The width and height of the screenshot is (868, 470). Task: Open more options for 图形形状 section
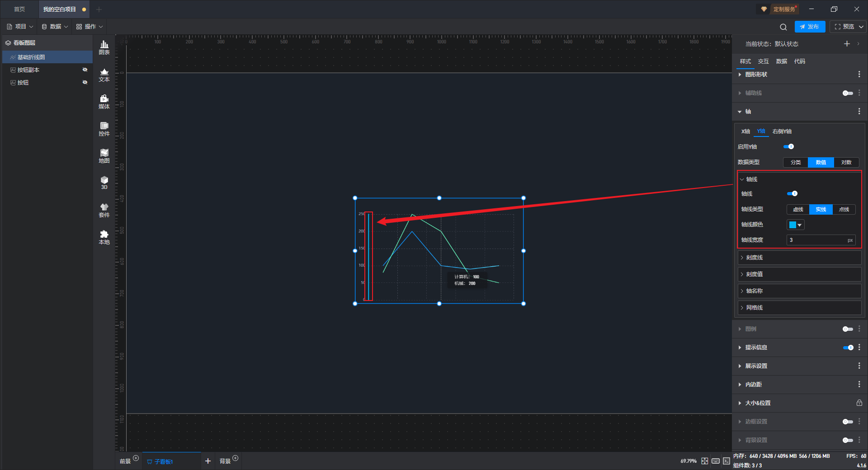pyautogui.click(x=859, y=75)
